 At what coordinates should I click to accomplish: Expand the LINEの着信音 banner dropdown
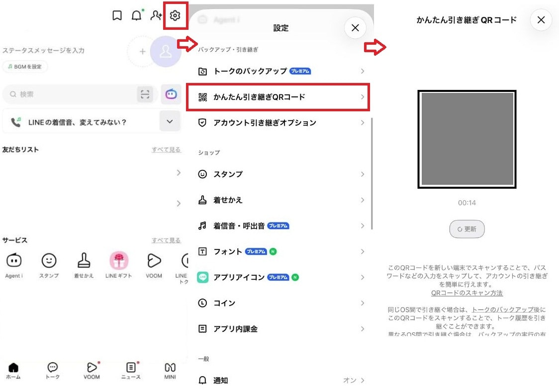pos(170,122)
